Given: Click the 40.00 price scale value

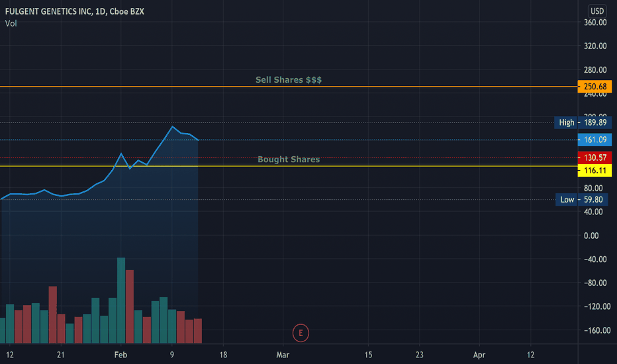Looking at the screenshot, I should (x=593, y=212).
